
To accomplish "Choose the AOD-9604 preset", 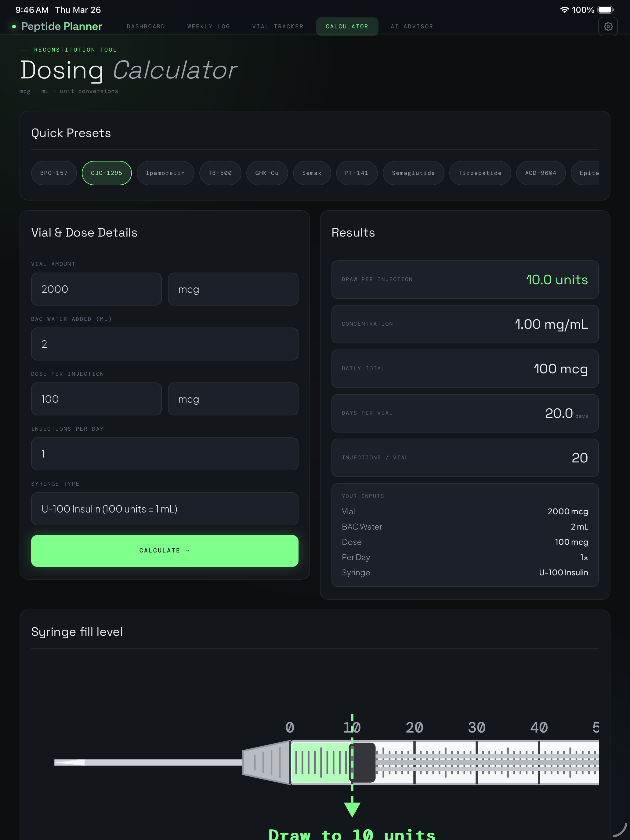I will (x=541, y=173).
